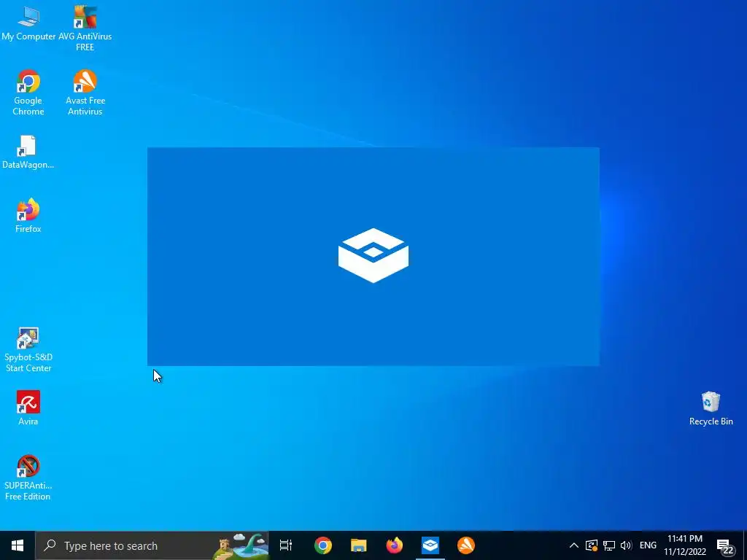Select the Recycle Bin icon
Screen dimensions: 747x560
click(x=711, y=408)
